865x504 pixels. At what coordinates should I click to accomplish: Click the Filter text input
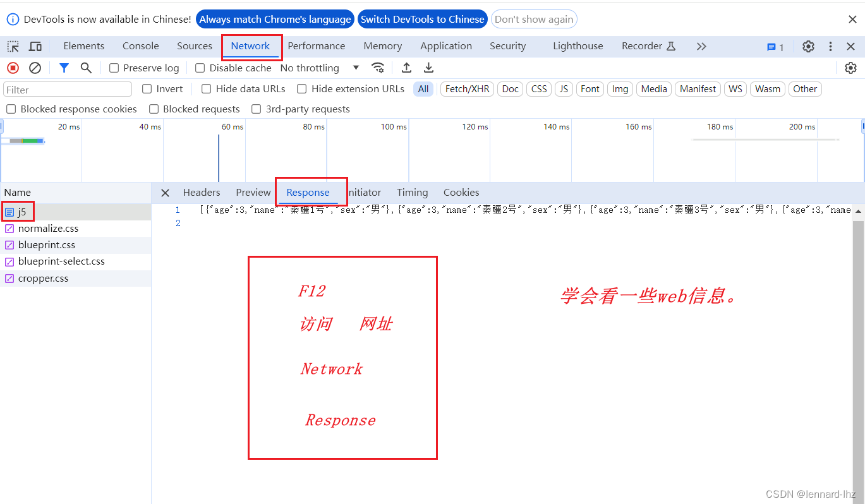(x=68, y=89)
